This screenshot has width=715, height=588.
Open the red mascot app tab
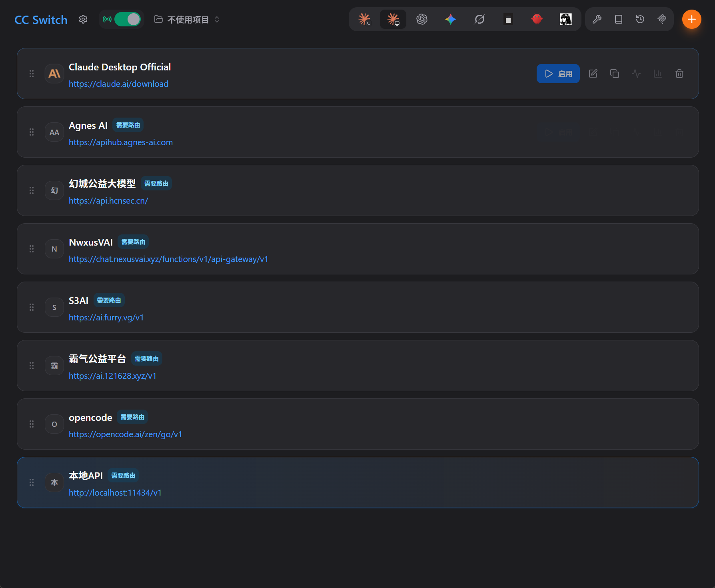coord(537,19)
